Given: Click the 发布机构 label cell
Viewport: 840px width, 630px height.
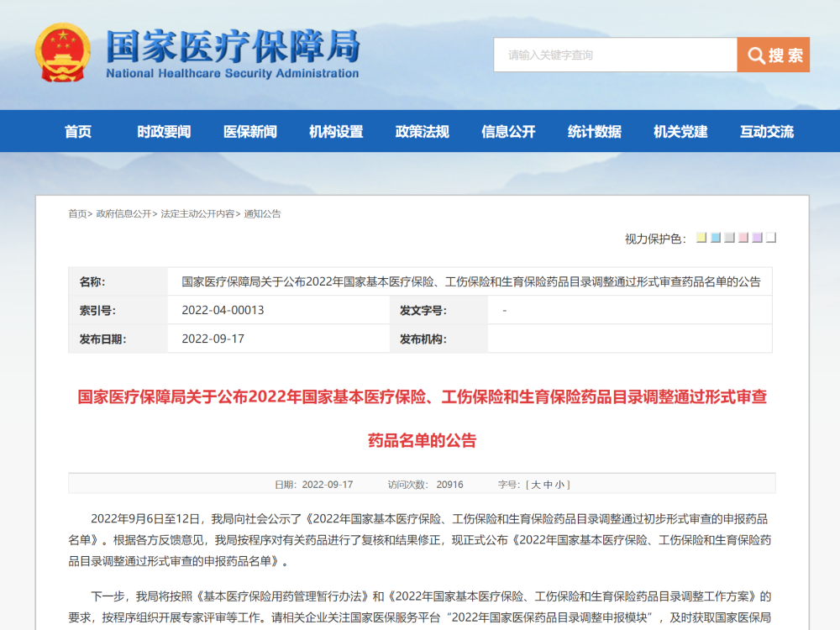Looking at the screenshot, I should click(x=438, y=339).
